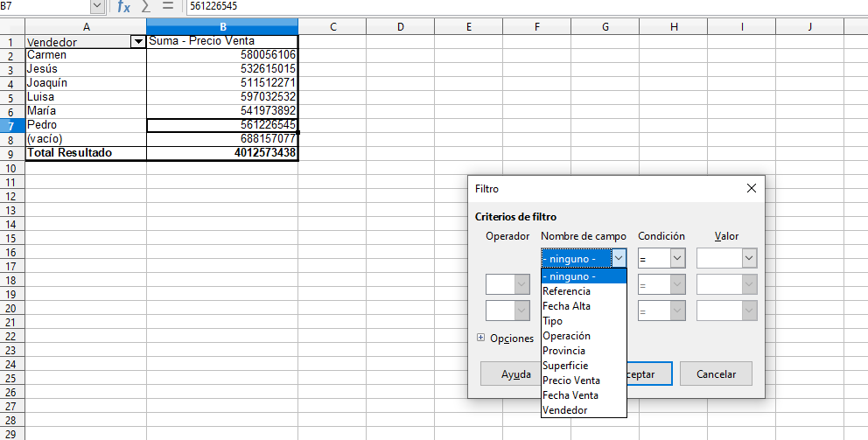This screenshot has height=440, width=868.
Task: Click the cell with value 532615015
Action: 222,69
